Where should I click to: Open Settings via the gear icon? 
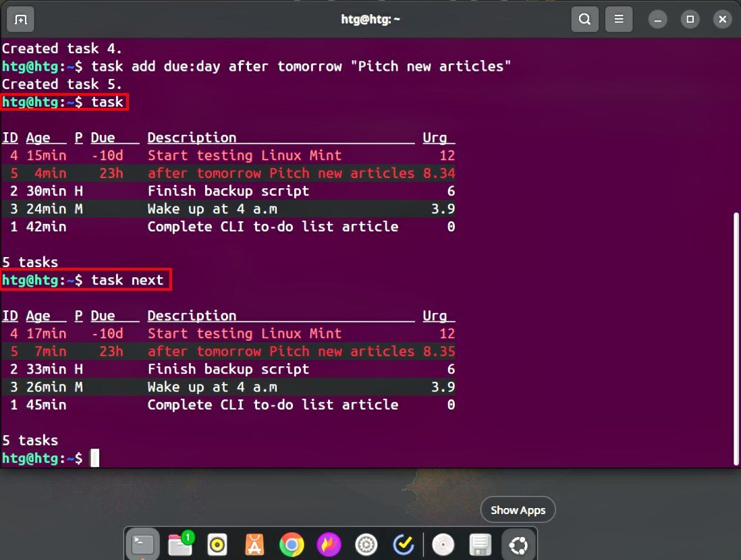point(366,544)
